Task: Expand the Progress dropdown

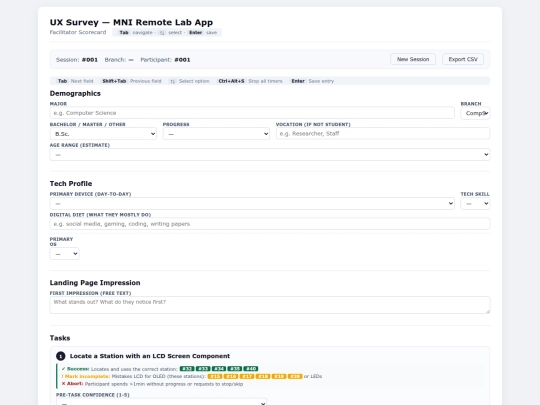Action: click(x=216, y=134)
